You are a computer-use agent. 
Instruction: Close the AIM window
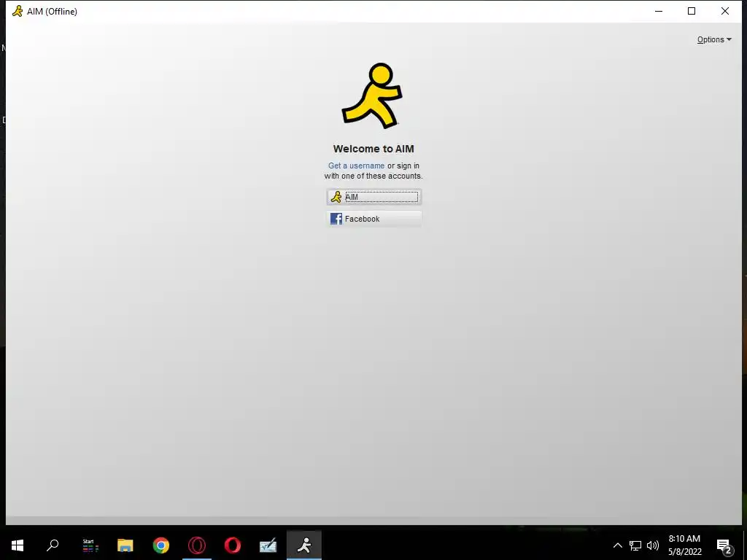point(725,11)
